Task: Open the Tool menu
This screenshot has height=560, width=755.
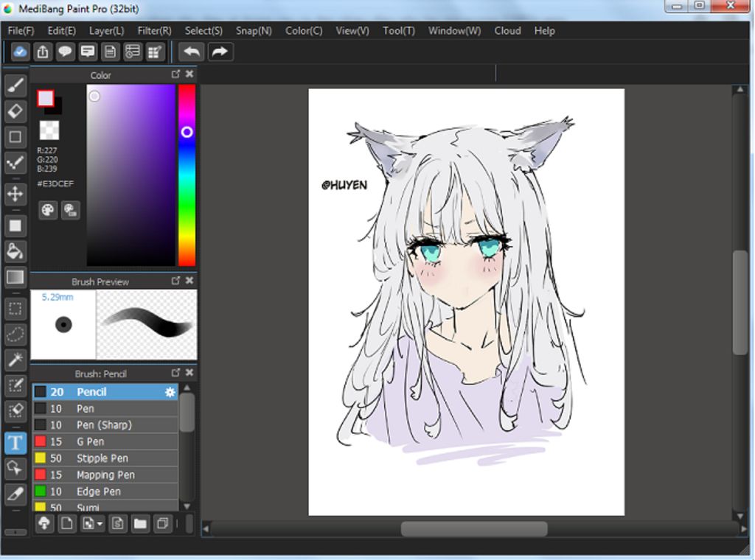Action: tap(399, 31)
